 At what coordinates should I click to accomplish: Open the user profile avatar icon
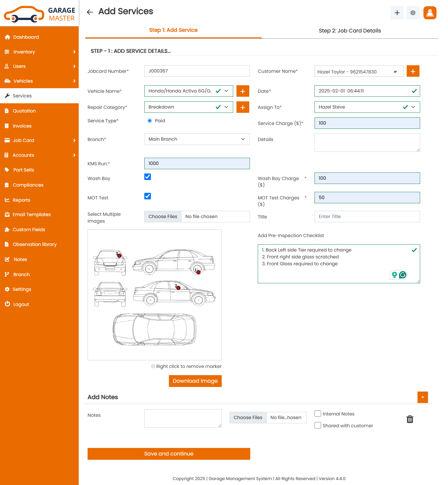tap(430, 13)
